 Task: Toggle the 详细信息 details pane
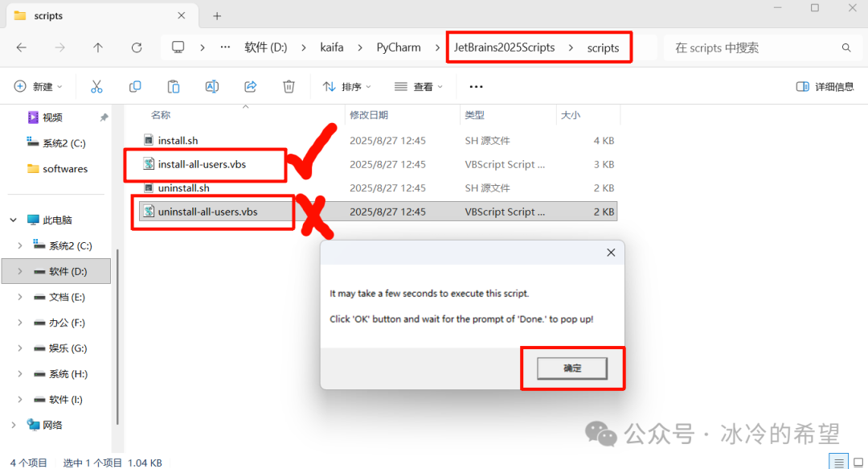pos(825,87)
